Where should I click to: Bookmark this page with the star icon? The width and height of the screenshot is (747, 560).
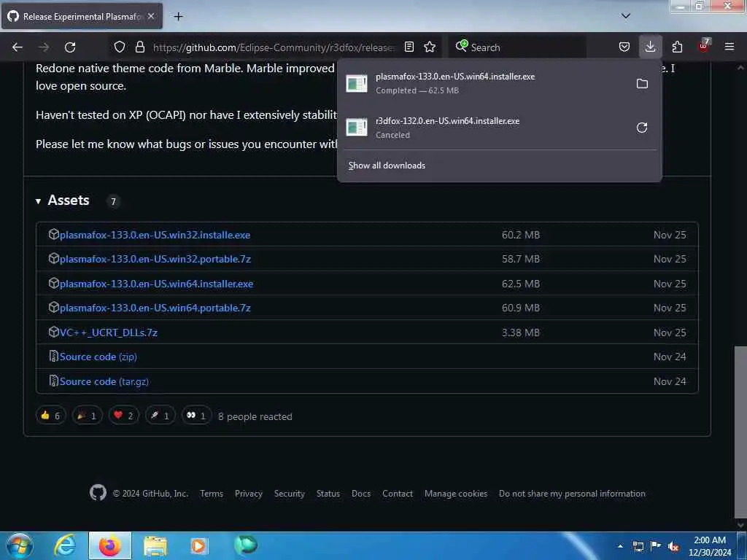coord(430,47)
